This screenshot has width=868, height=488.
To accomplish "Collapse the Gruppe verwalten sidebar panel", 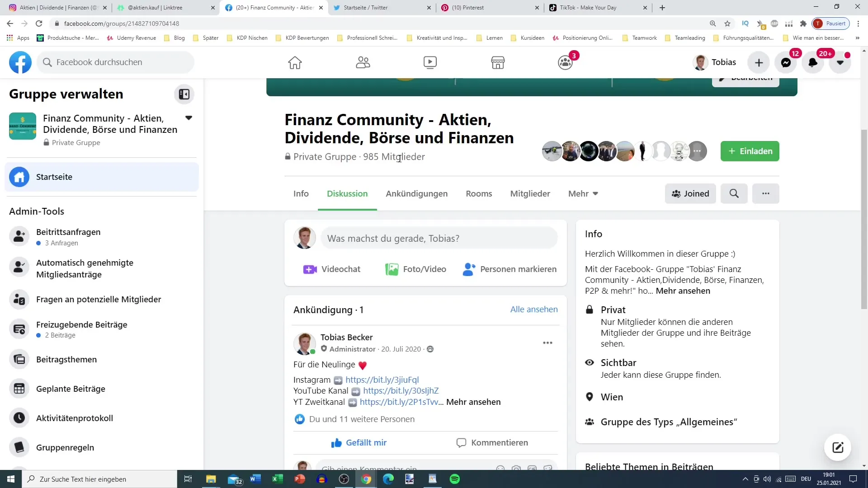I will pos(184,94).
